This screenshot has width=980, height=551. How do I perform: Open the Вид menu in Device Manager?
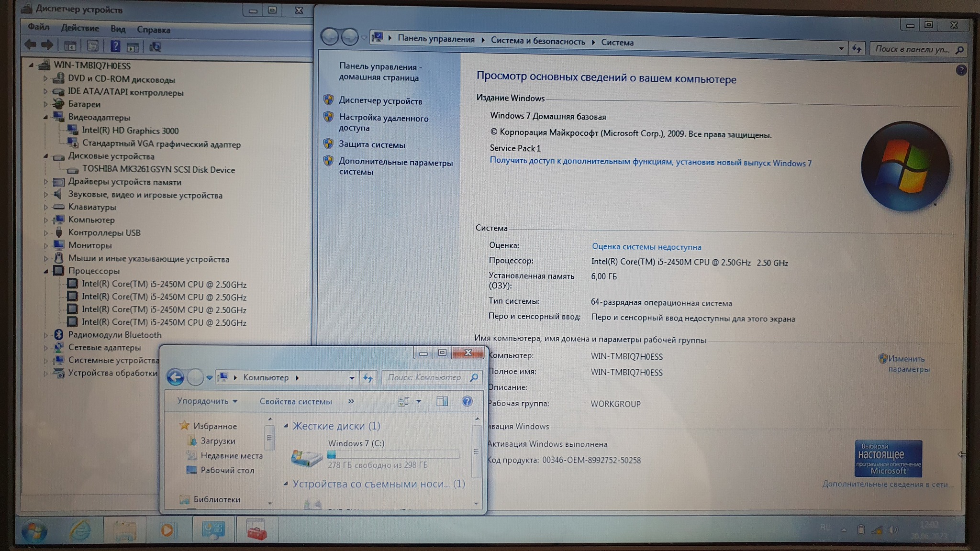118,29
